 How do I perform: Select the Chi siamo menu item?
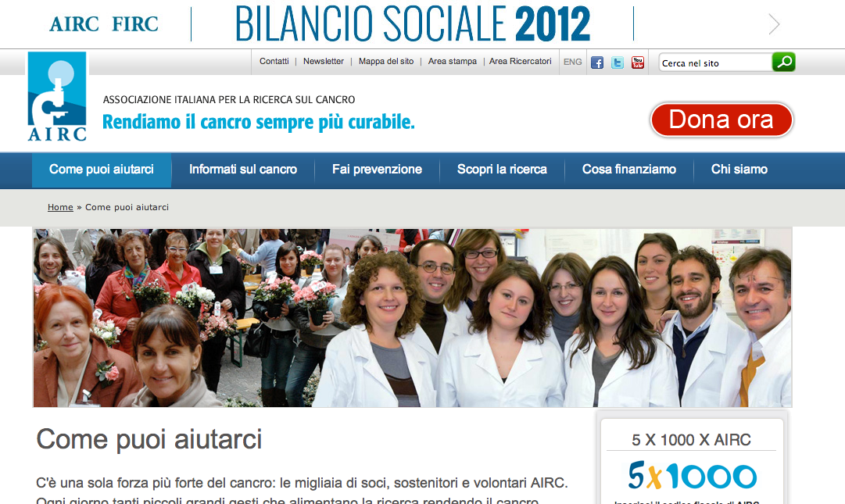click(x=739, y=170)
